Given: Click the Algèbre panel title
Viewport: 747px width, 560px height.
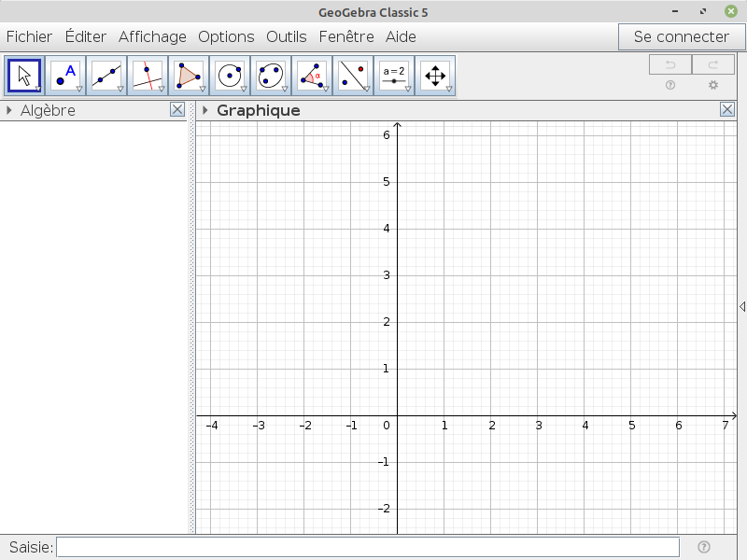Looking at the screenshot, I should (48, 110).
